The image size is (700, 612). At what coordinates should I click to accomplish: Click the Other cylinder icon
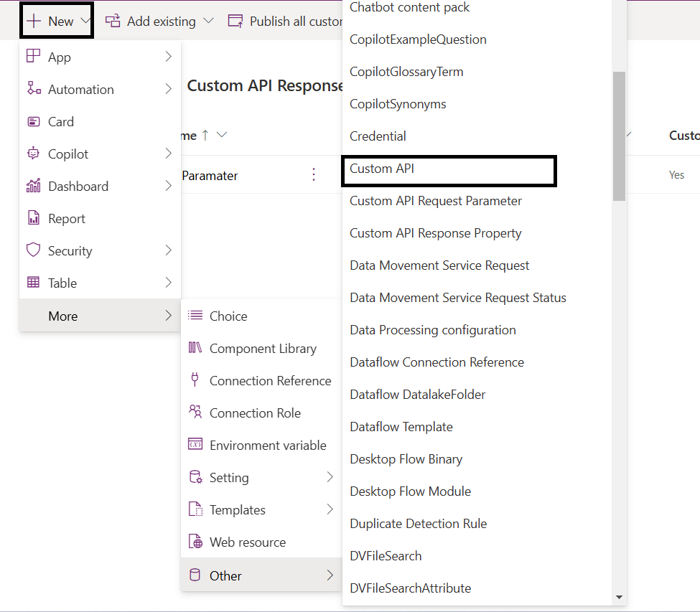[x=195, y=575]
